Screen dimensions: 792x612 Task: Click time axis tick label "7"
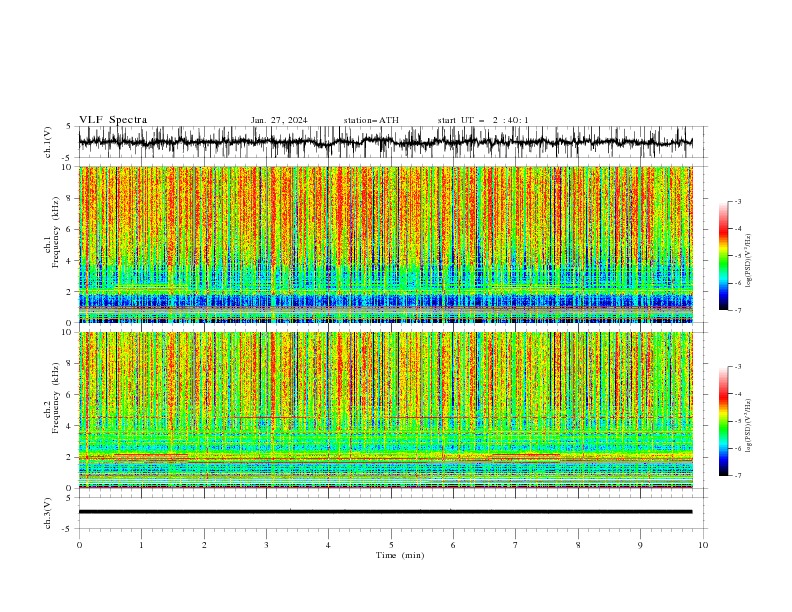point(516,545)
